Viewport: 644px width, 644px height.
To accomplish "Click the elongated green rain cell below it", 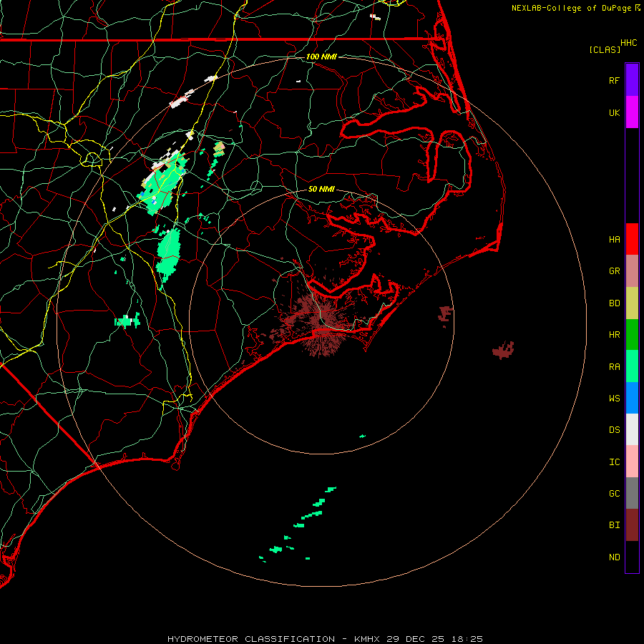I will [x=168, y=253].
